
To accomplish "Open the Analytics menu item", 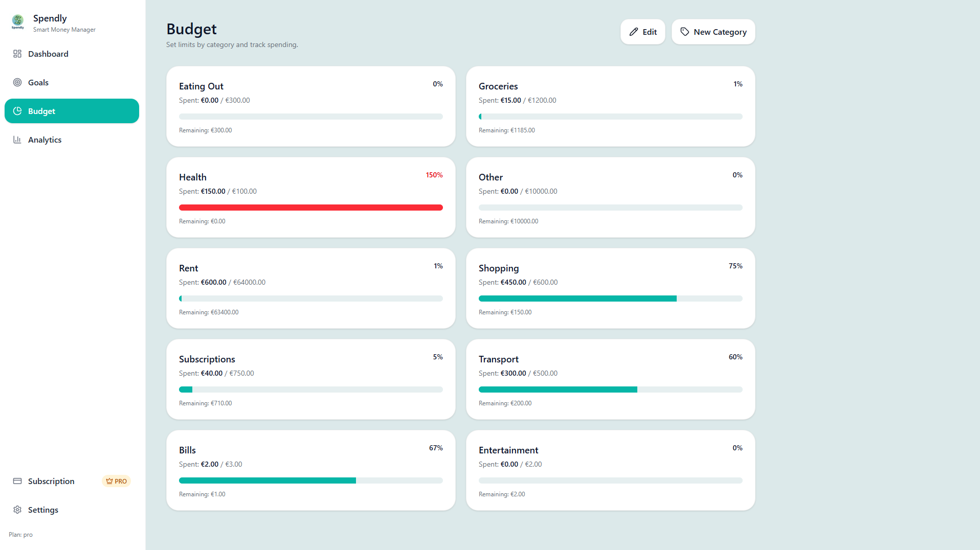I will pos(72,140).
